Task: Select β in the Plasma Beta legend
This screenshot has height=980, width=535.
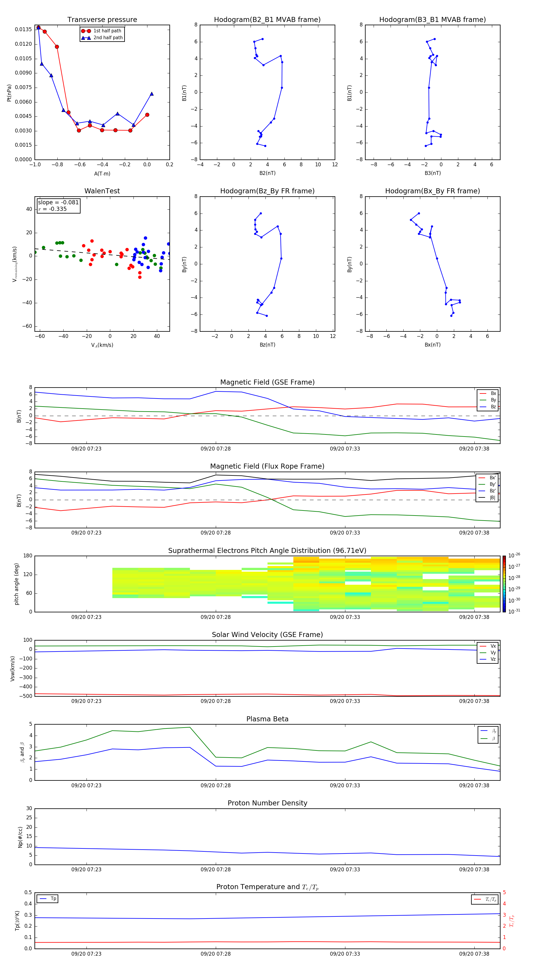Action: [x=488, y=739]
